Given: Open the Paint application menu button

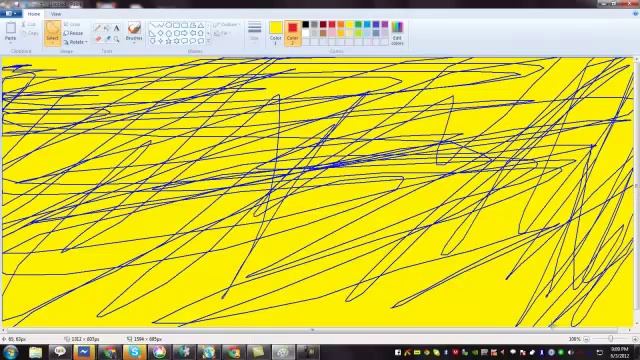Looking at the screenshot, I should [11, 13].
